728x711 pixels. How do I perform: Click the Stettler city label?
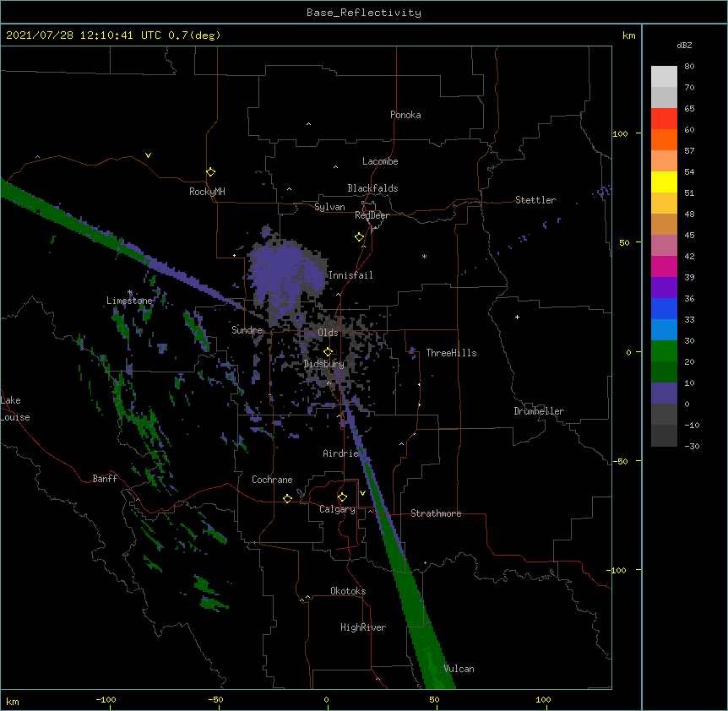point(535,200)
